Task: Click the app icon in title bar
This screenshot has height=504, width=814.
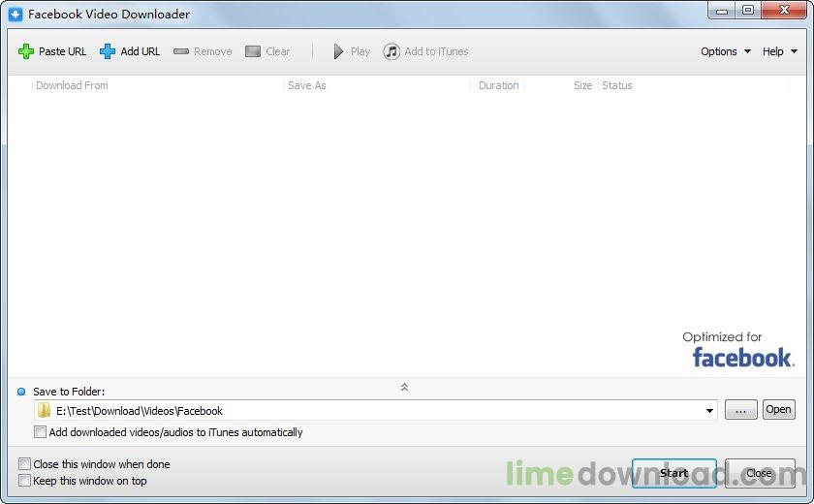Action: point(16,14)
